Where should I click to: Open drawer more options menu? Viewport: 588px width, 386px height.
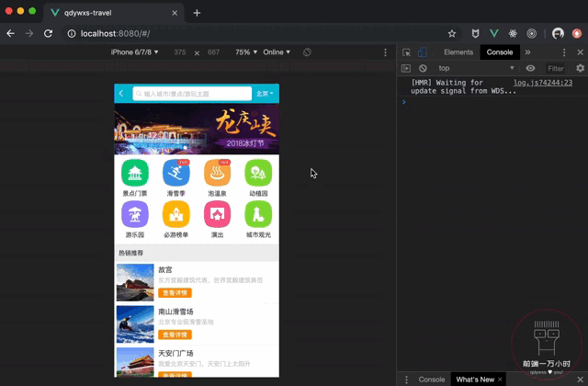pyautogui.click(x=406, y=380)
